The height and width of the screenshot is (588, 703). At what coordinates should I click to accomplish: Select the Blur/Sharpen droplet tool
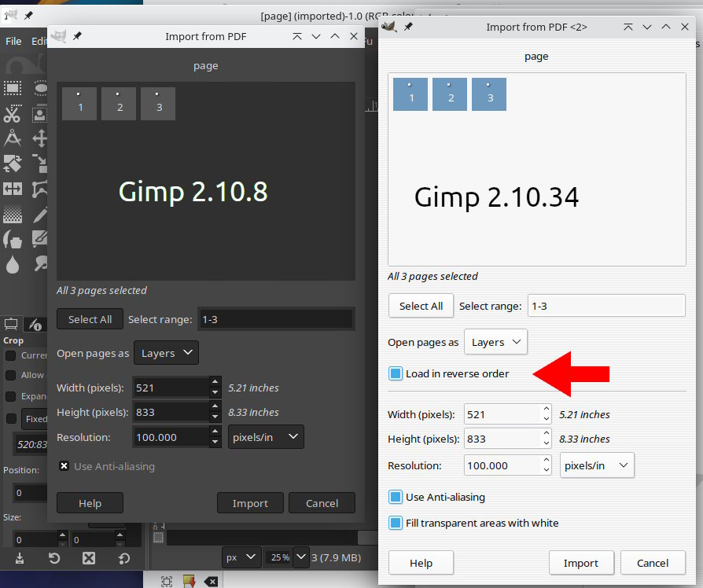12,264
